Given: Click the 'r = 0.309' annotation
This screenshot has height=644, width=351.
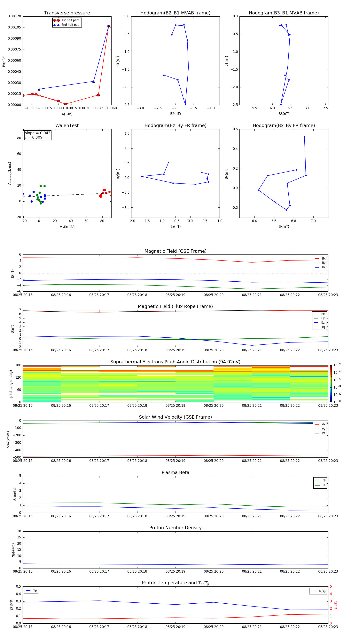Looking at the screenshot, I should tap(34, 137).
